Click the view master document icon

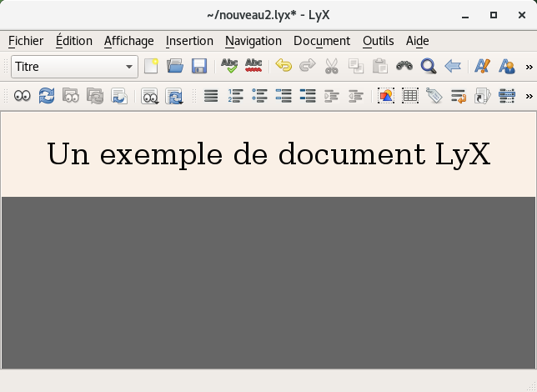point(71,96)
